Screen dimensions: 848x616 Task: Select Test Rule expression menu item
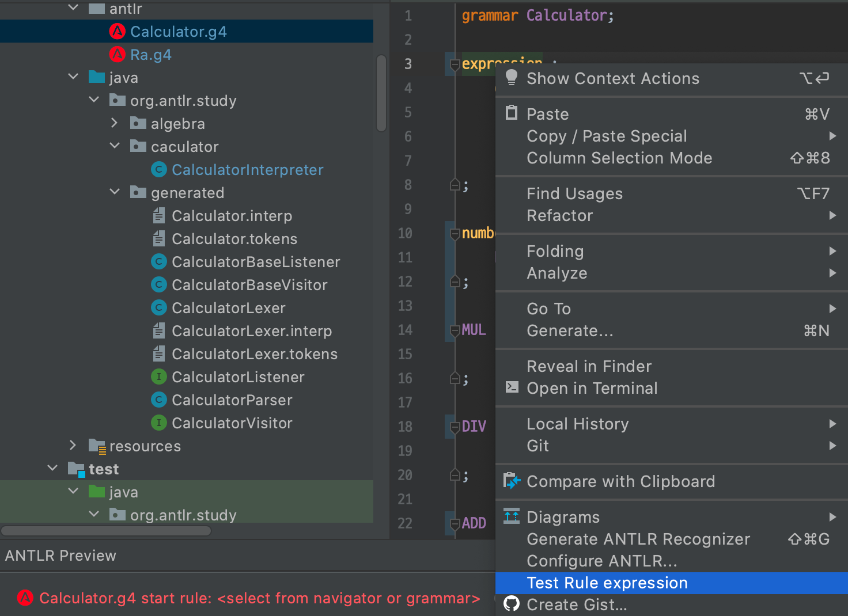607,583
